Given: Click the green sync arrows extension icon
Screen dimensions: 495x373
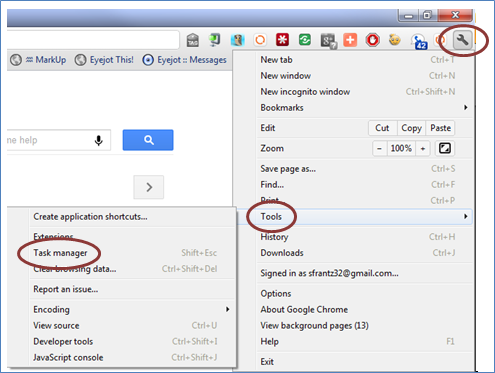Looking at the screenshot, I should [x=305, y=40].
